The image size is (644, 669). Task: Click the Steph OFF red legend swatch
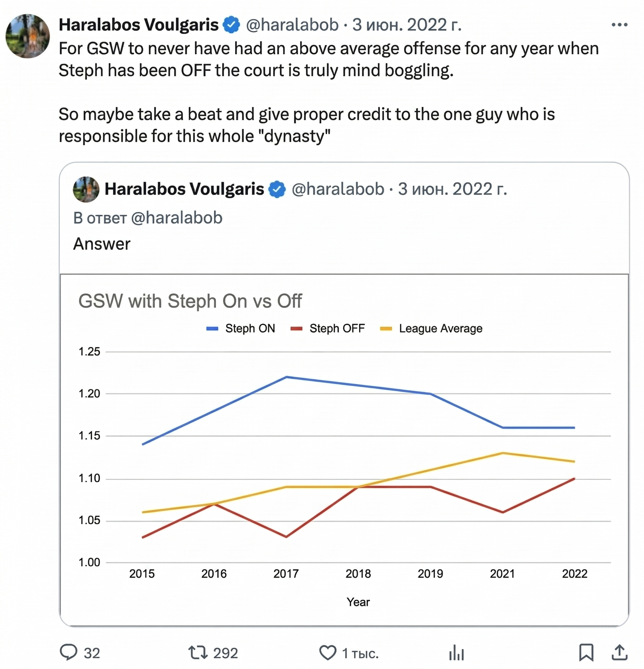point(296,329)
